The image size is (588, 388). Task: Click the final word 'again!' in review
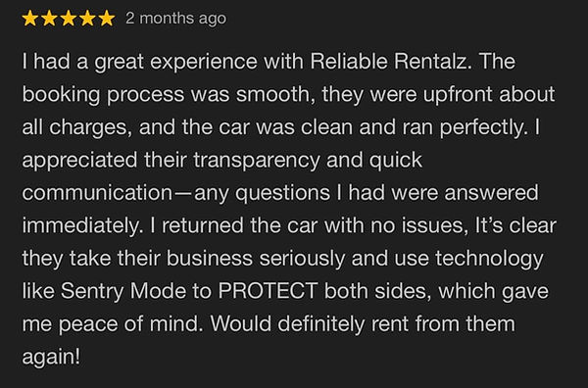(51, 358)
